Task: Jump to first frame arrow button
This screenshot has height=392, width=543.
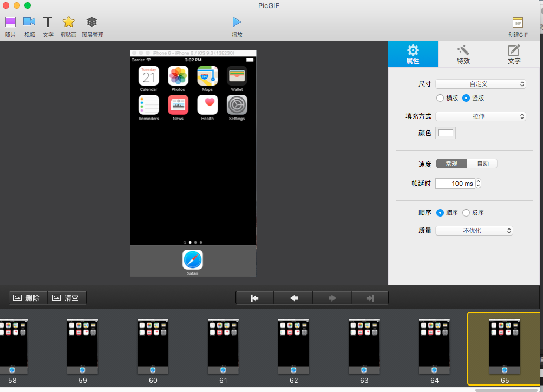Action: pyautogui.click(x=255, y=298)
